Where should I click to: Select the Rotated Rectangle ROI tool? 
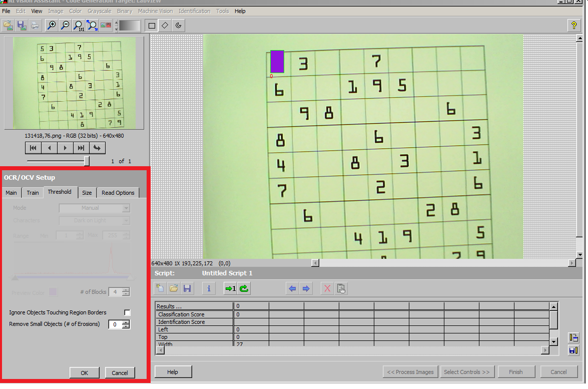(165, 26)
